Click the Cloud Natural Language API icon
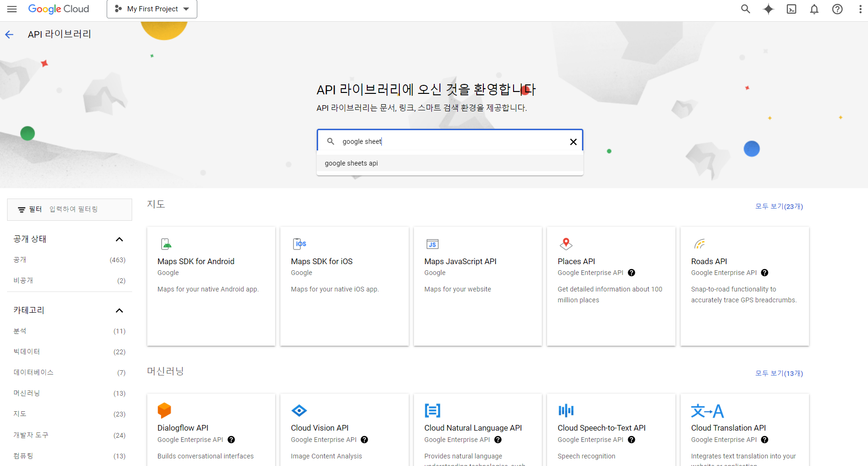Image resolution: width=868 pixels, height=466 pixels. click(432, 410)
